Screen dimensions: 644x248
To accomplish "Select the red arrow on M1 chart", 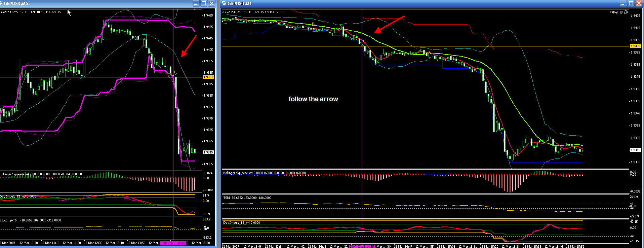I will (x=389, y=24).
